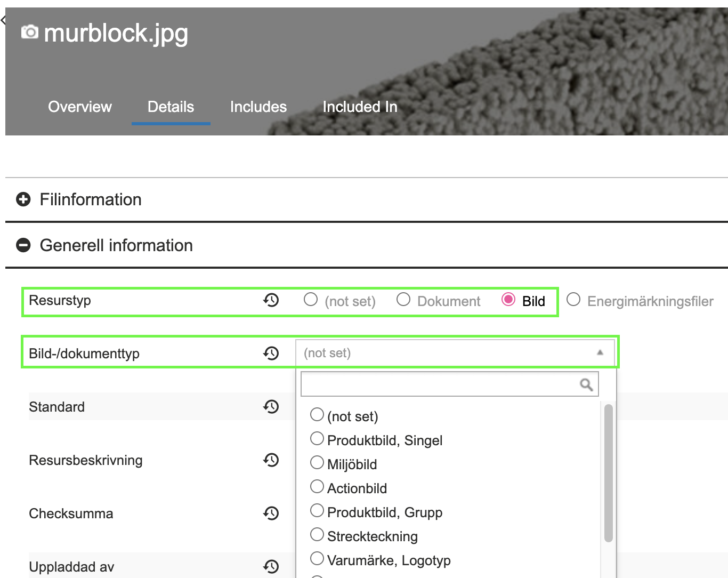
Task: Click the dropdown search input field
Action: coord(440,384)
